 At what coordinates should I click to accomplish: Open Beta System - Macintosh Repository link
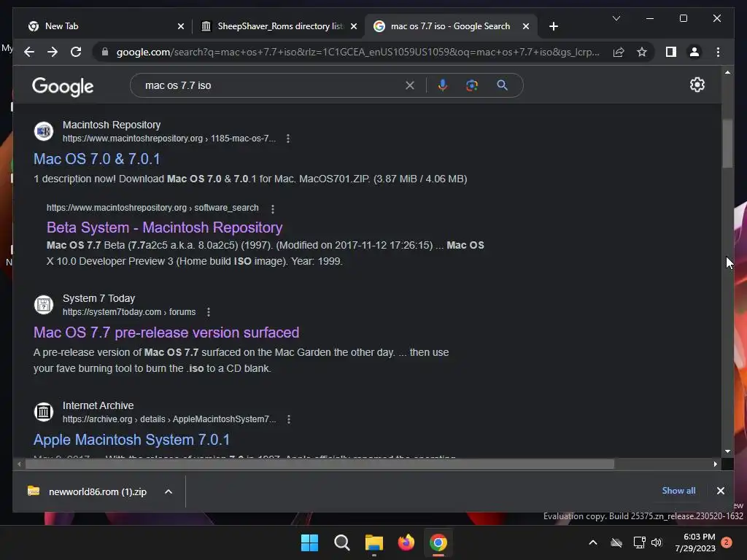pyautogui.click(x=164, y=227)
